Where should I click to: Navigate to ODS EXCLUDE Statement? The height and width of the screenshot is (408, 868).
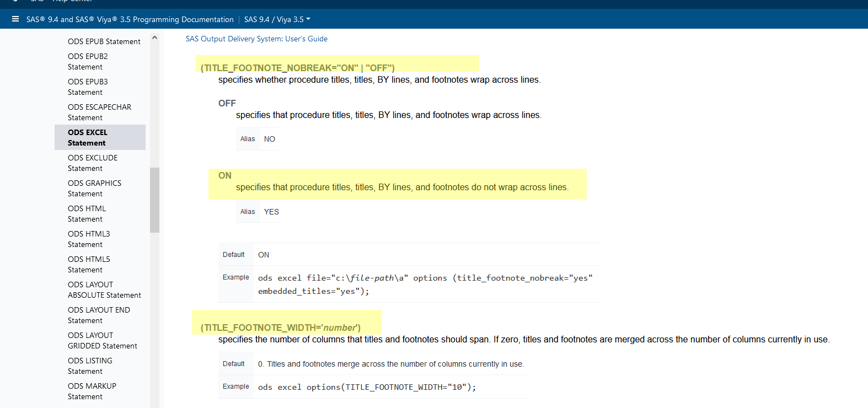coord(92,163)
